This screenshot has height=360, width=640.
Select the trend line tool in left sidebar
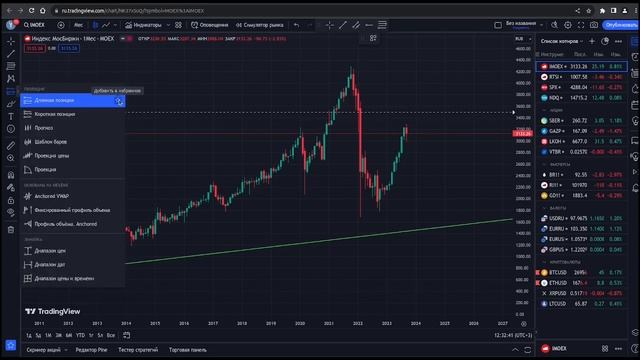tap(11, 53)
